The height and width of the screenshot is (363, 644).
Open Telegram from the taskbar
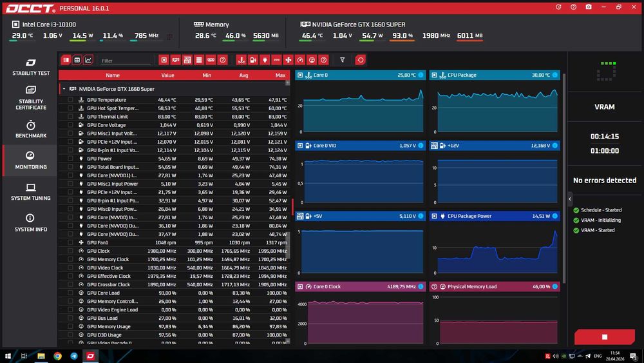[x=74, y=356]
